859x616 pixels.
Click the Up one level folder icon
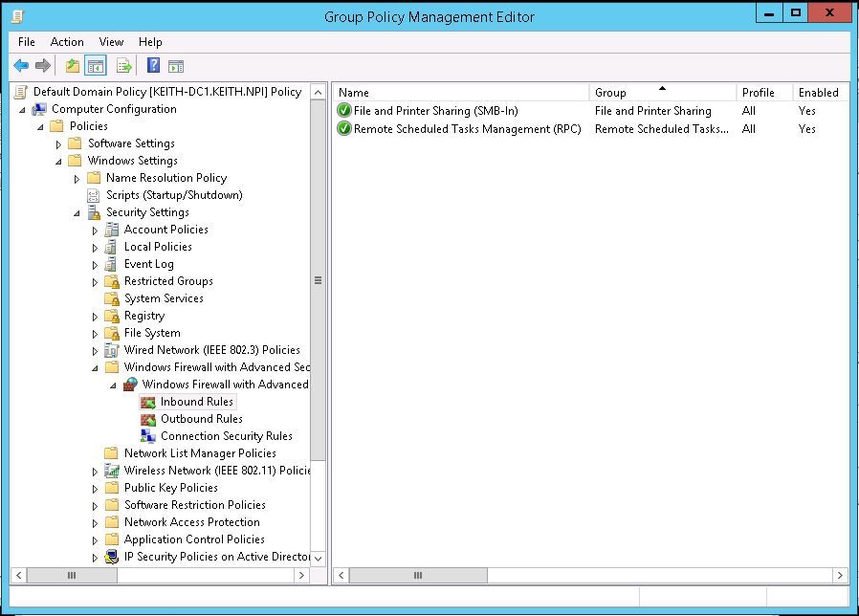(73, 66)
